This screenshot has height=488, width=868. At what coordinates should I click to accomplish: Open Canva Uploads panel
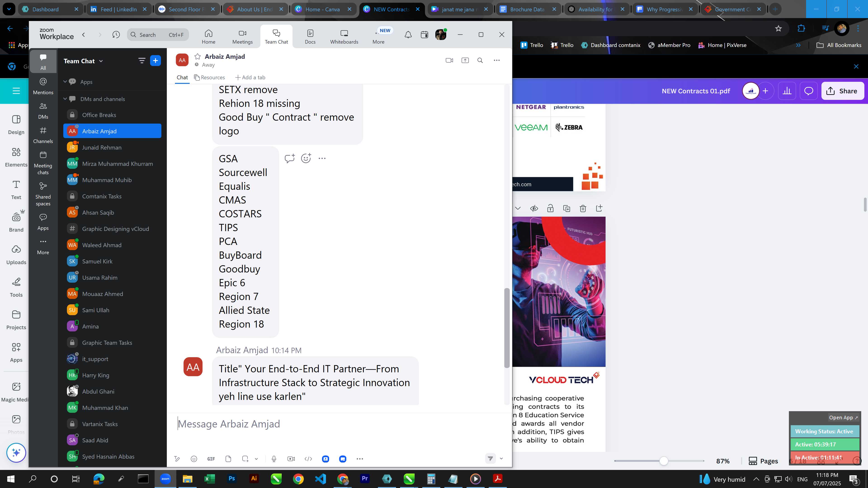coord(16,255)
